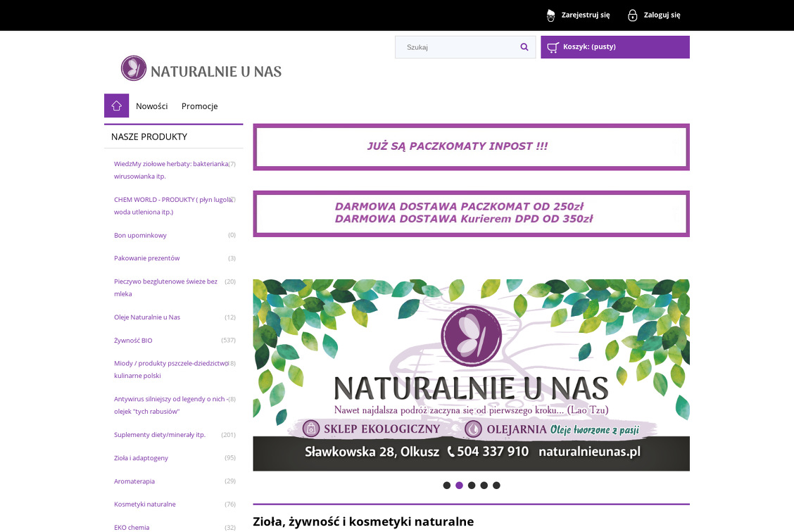Open Pieczywo bezglutenowe świeze bez mleka category
Viewport: 794px width, 532px height.
pos(165,288)
